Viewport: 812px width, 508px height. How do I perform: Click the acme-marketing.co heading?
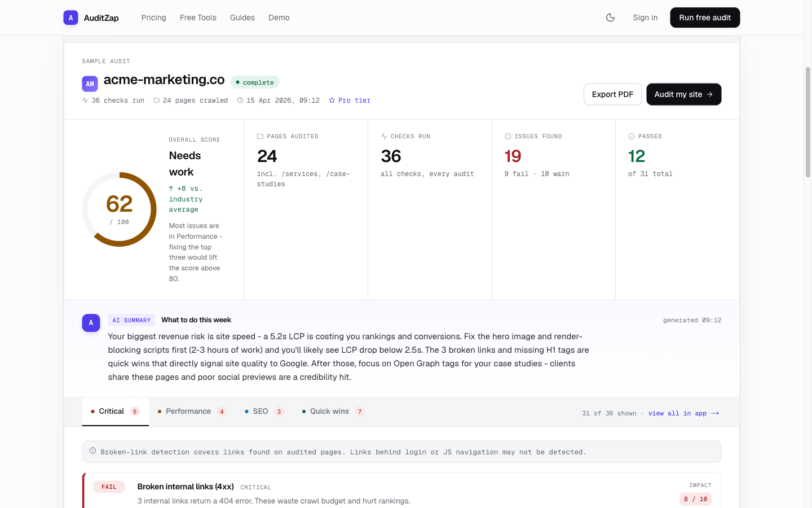pyautogui.click(x=164, y=80)
